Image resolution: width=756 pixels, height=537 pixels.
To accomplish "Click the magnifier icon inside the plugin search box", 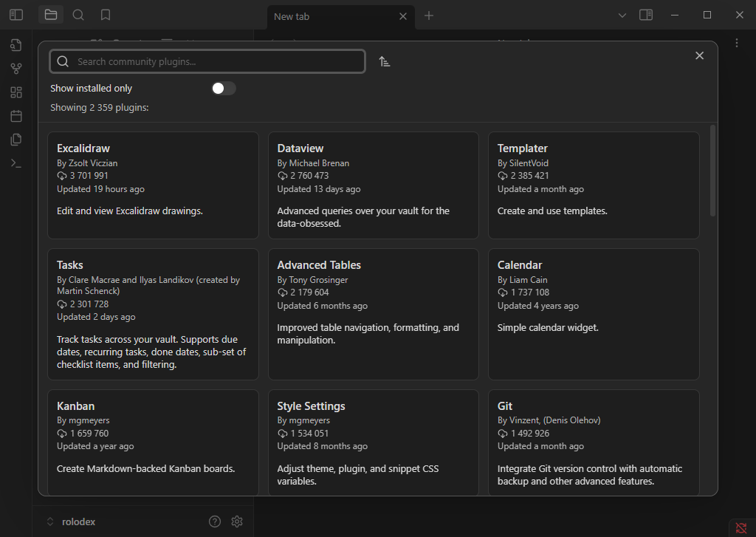I will coord(63,61).
